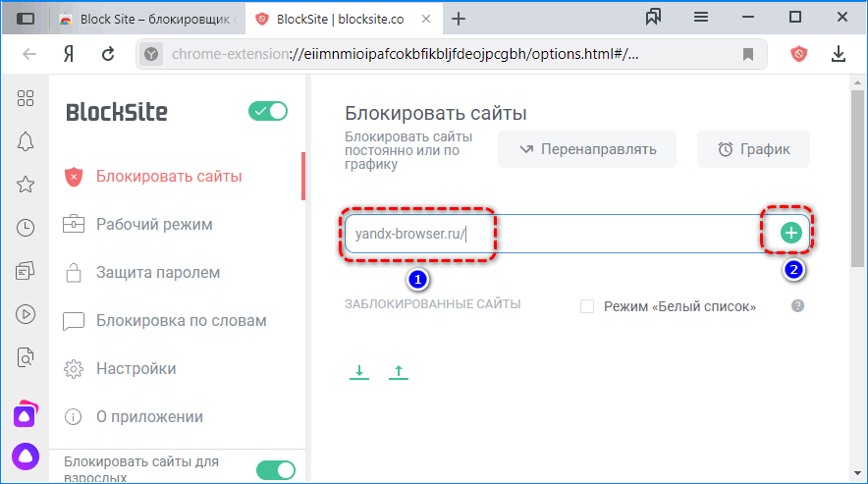Click the Блокировать сайты page title
The image size is (868, 484).
coord(436,114)
